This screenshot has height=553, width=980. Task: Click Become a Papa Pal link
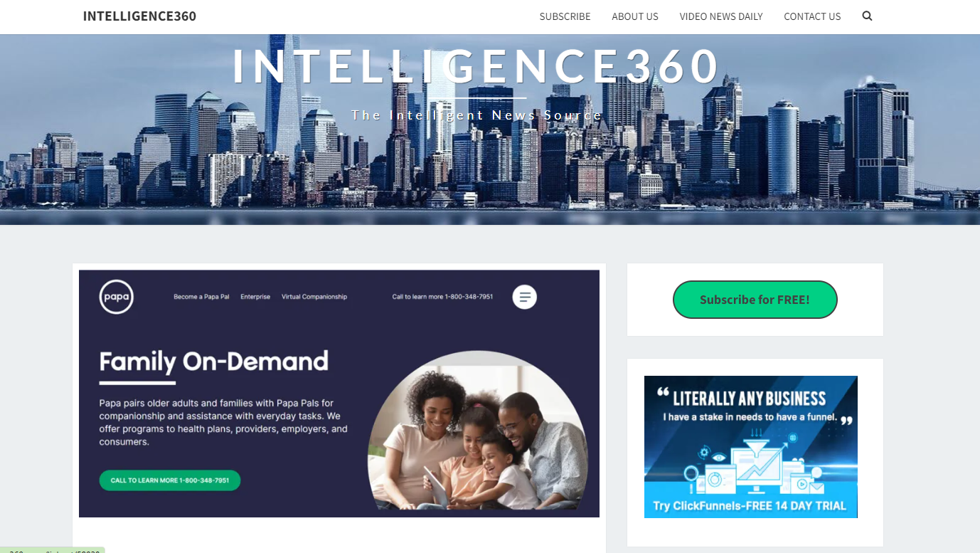pos(201,297)
